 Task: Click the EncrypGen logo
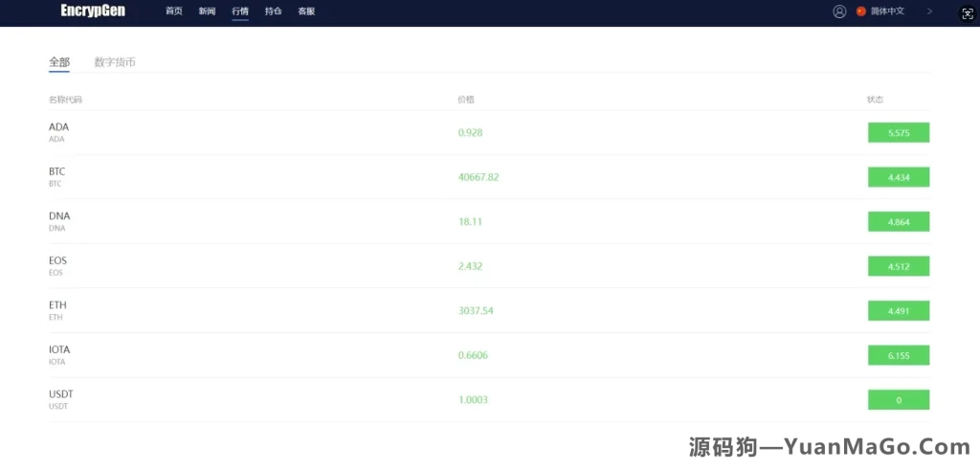click(93, 11)
